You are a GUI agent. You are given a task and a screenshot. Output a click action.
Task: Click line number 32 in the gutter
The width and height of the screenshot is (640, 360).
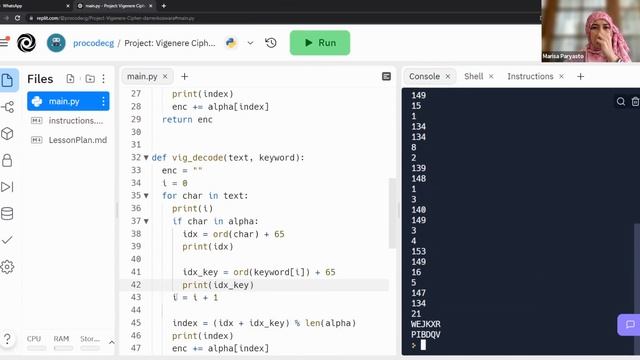[136, 158]
